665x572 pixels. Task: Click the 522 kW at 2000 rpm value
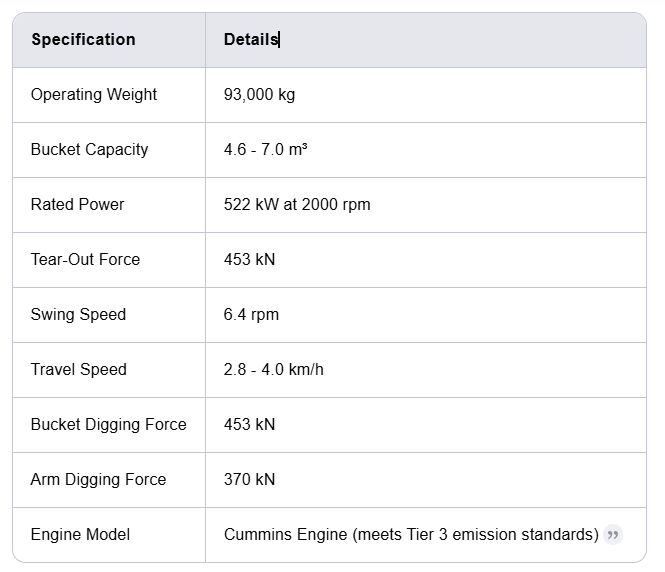pyautogui.click(x=297, y=204)
